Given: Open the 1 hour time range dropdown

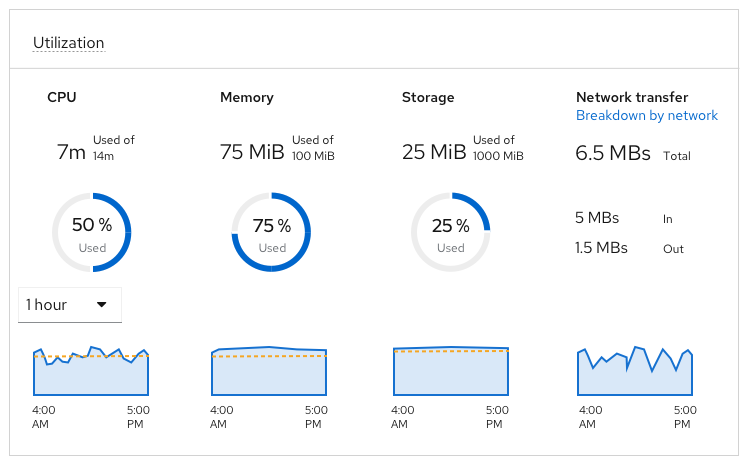Looking at the screenshot, I should coord(69,305).
